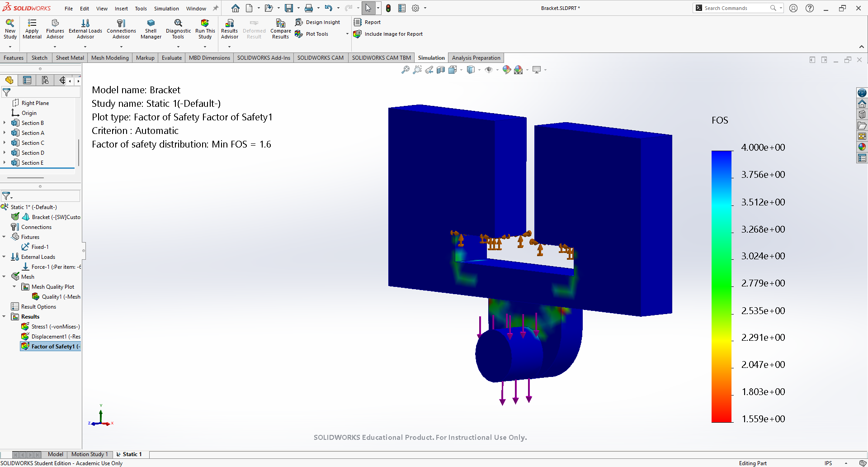
Task: Collapse the Fixtures folder
Action: click(4, 237)
